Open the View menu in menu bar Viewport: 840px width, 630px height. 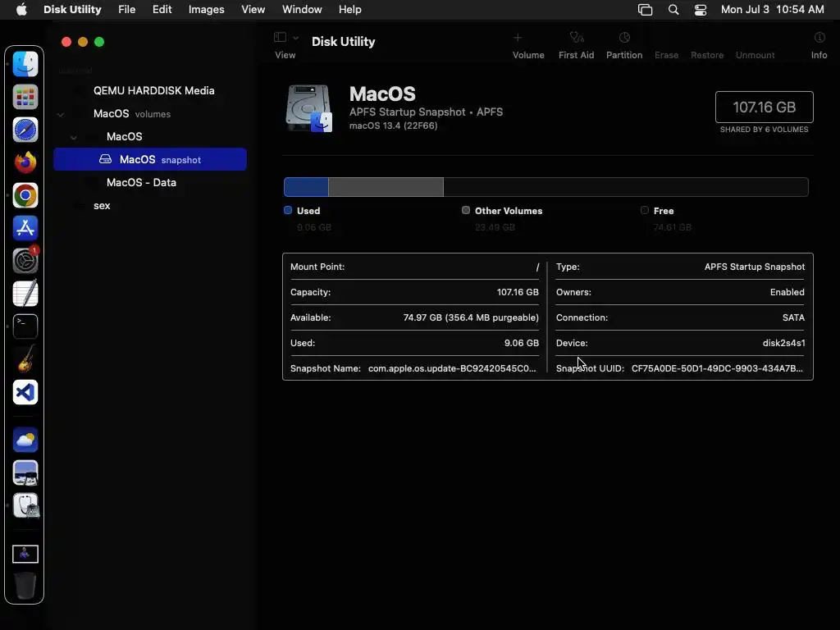point(253,9)
